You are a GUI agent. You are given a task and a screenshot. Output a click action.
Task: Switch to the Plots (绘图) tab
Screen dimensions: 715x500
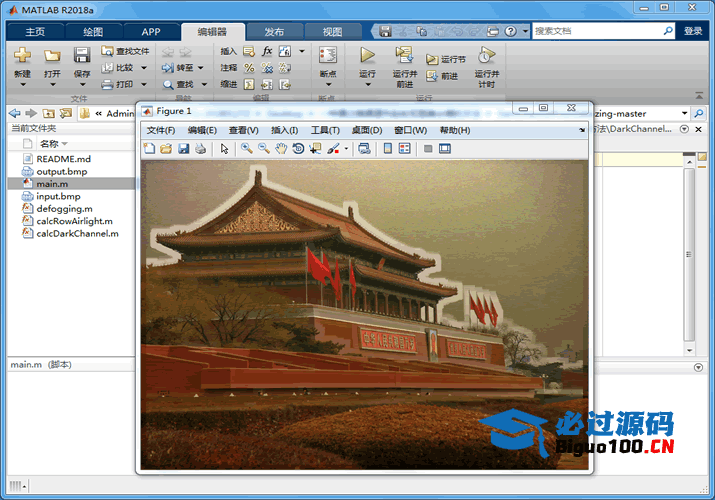tap(93, 32)
